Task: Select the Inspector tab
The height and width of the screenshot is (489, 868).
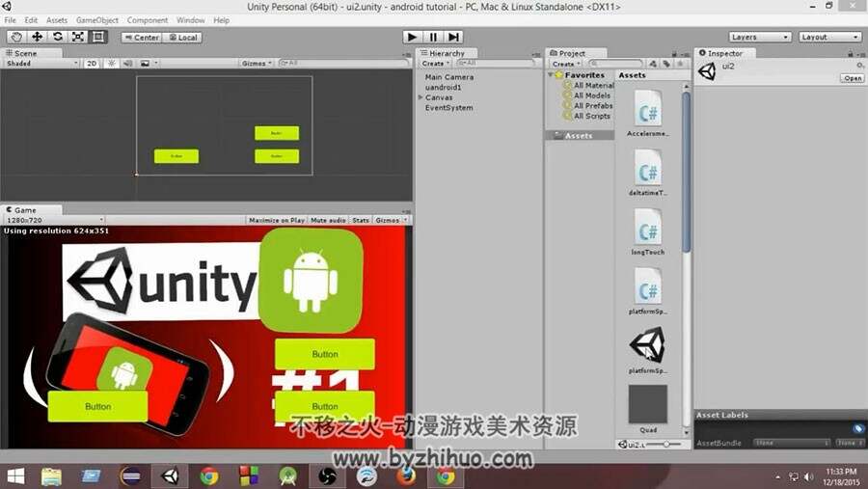Action: coord(725,53)
